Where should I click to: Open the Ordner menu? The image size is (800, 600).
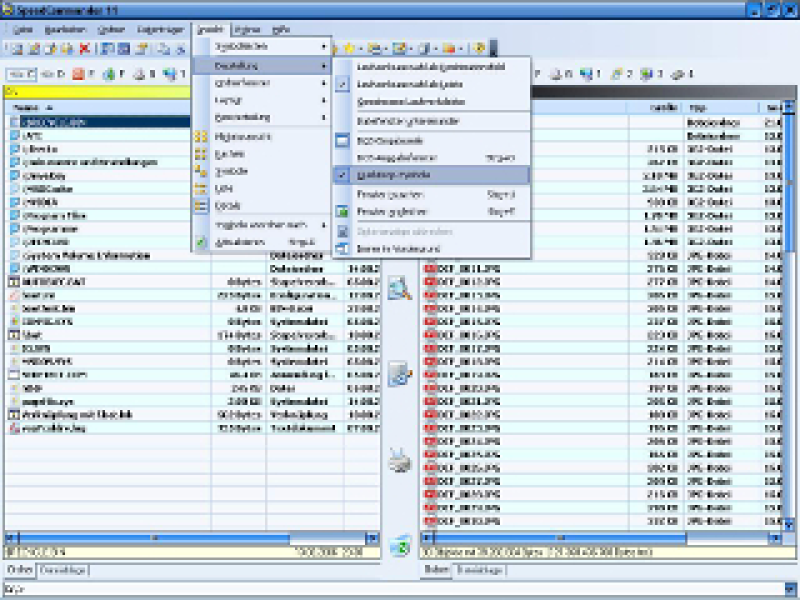pyautogui.click(x=111, y=30)
